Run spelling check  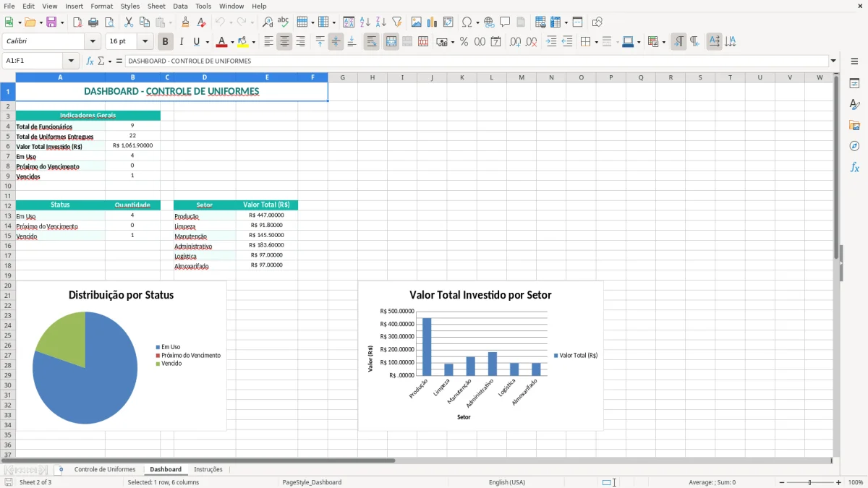tap(284, 22)
